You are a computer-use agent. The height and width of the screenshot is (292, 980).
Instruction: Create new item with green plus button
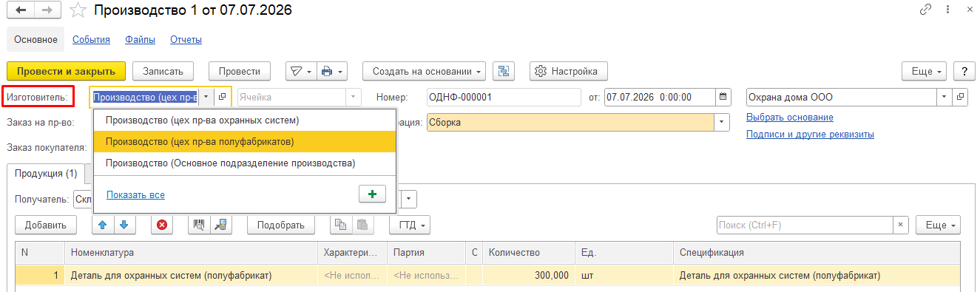(x=372, y=194)
